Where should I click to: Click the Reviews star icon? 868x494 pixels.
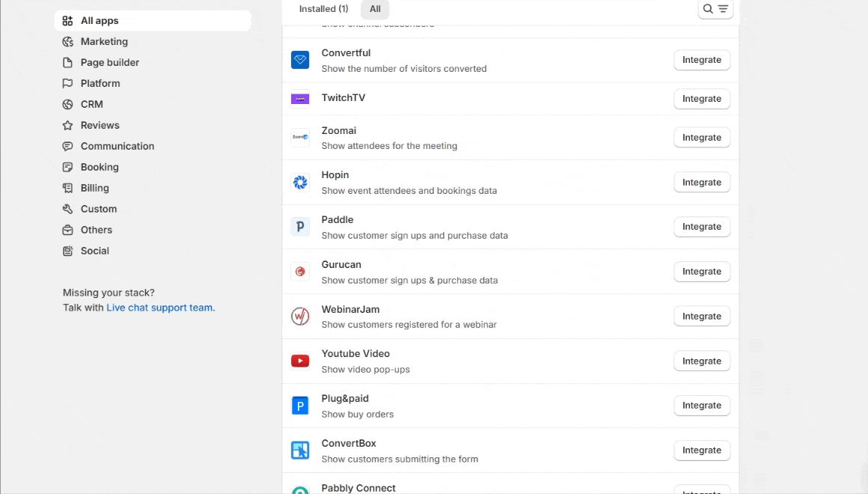pos(67,125)
